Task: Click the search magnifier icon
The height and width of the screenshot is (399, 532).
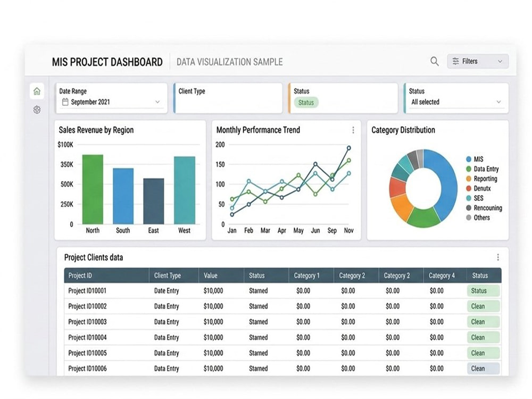Action: pyautogui.click(x=434, y=61)
